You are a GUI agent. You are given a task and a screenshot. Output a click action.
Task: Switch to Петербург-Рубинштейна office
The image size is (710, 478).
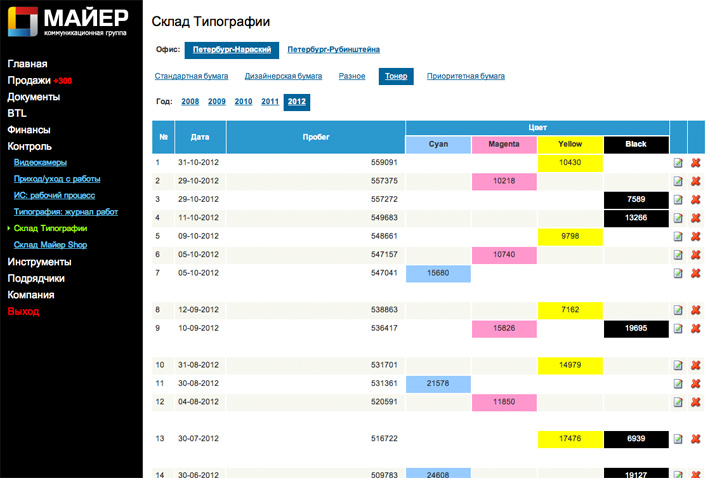pos(333,49)
